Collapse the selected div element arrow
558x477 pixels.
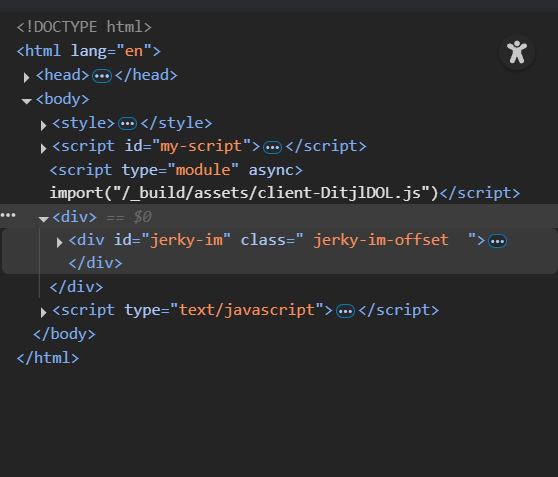click(43, 219)
